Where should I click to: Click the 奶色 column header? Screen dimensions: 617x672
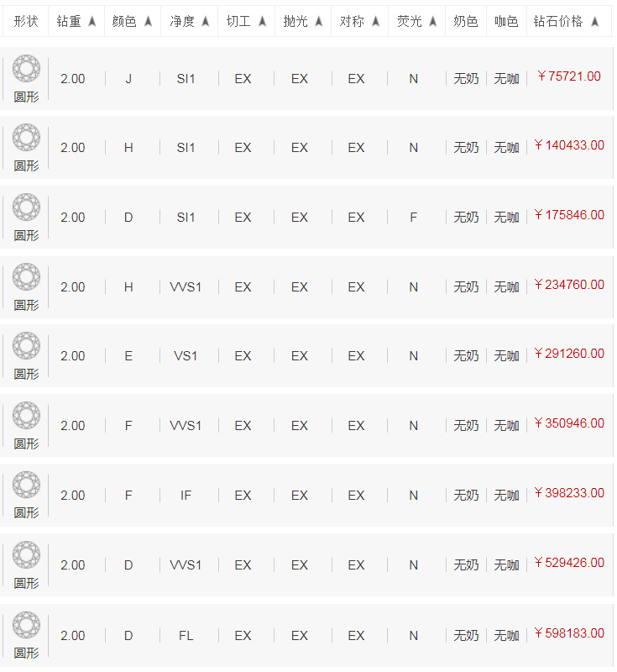466,22
